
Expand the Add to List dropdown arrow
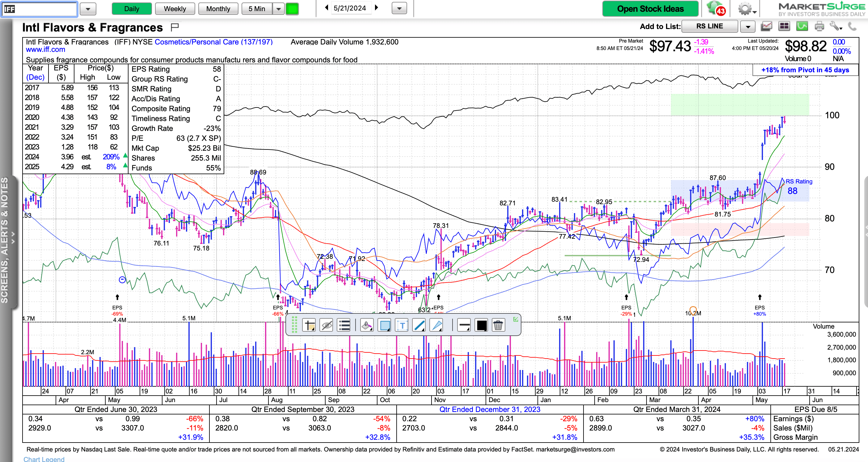(x=747, y=26)
